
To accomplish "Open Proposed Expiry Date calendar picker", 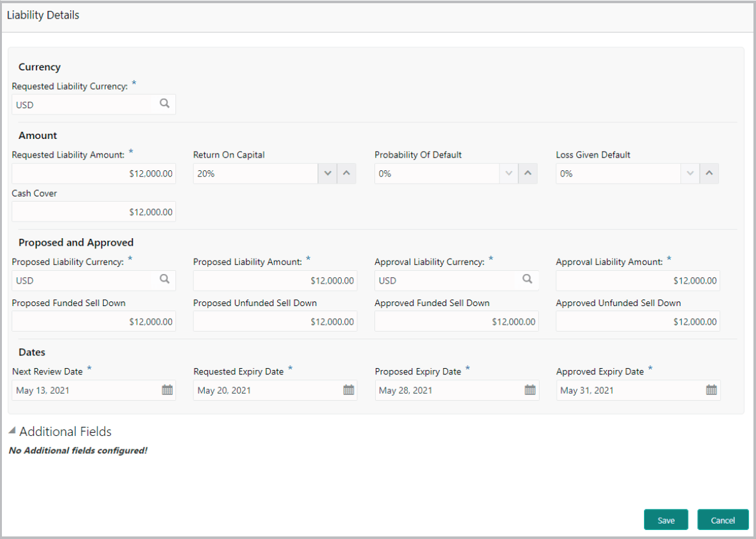I will click(x=530, y=390).
